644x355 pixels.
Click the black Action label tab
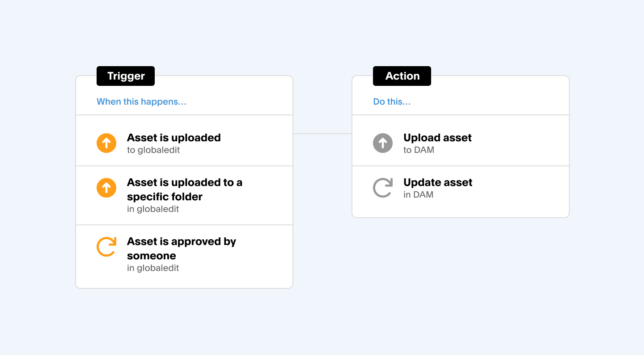coord(402,76)
